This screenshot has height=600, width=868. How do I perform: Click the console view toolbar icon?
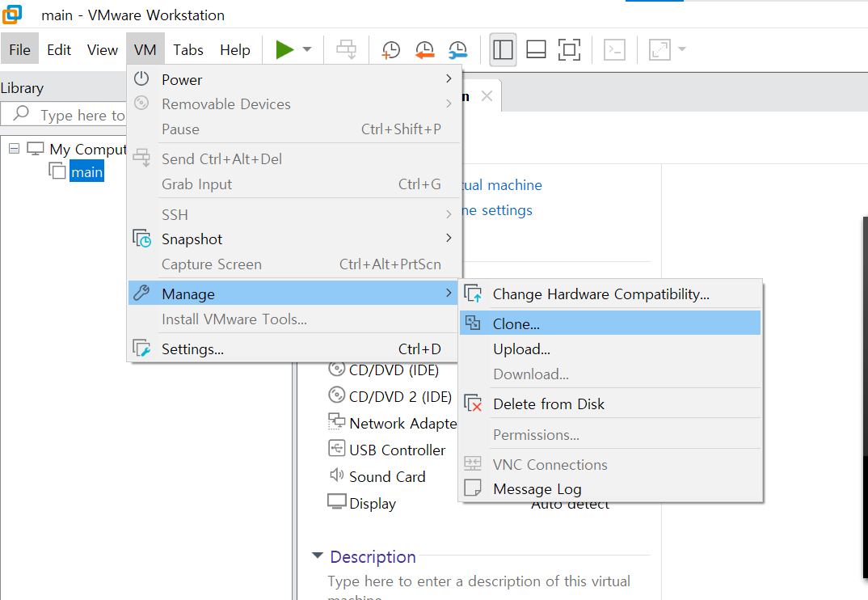(614, 49)
